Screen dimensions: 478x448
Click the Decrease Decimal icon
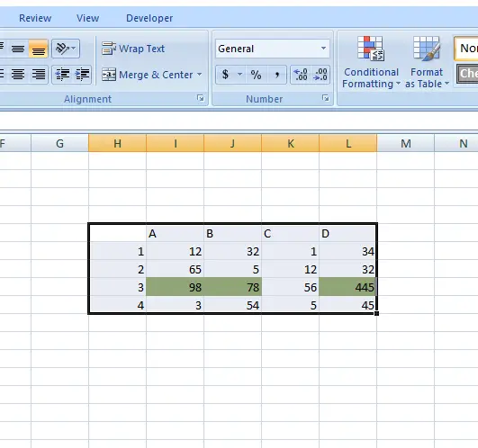pos(320,75)
